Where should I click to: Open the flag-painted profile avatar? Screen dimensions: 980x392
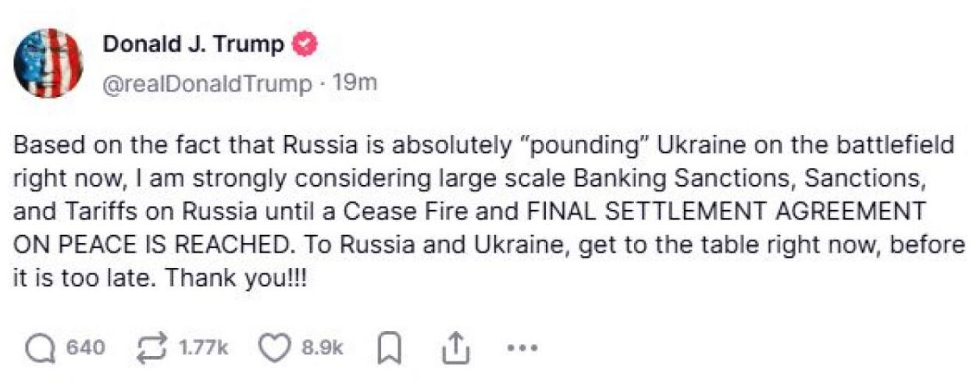point(48,63)
